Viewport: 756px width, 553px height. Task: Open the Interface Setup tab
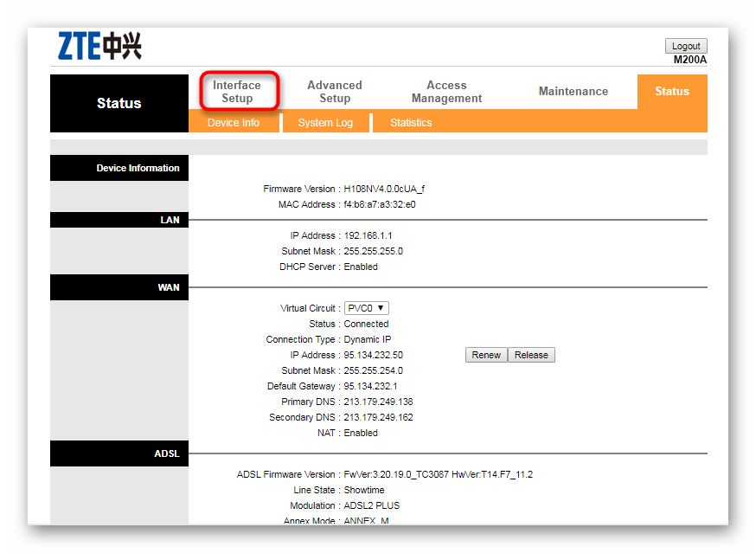[x=237, y=92]
